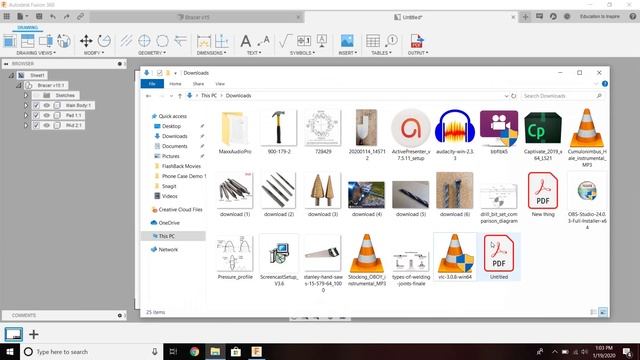Activate the Rotate tool in Modify
Image resolution: width=640 pixels, height=360 pixels.
click(104, 41)
